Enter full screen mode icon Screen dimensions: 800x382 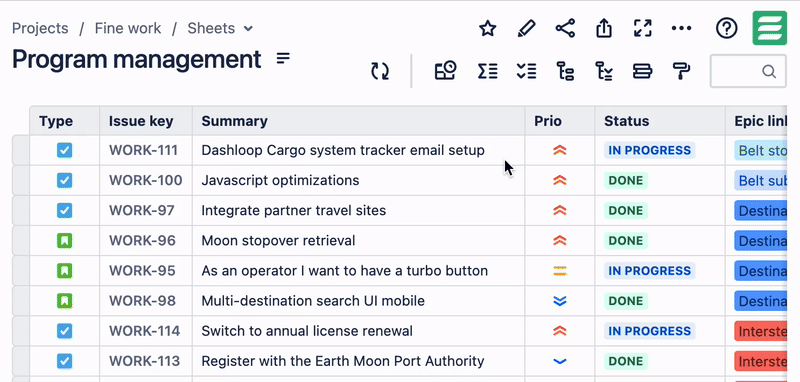(642, 28)
